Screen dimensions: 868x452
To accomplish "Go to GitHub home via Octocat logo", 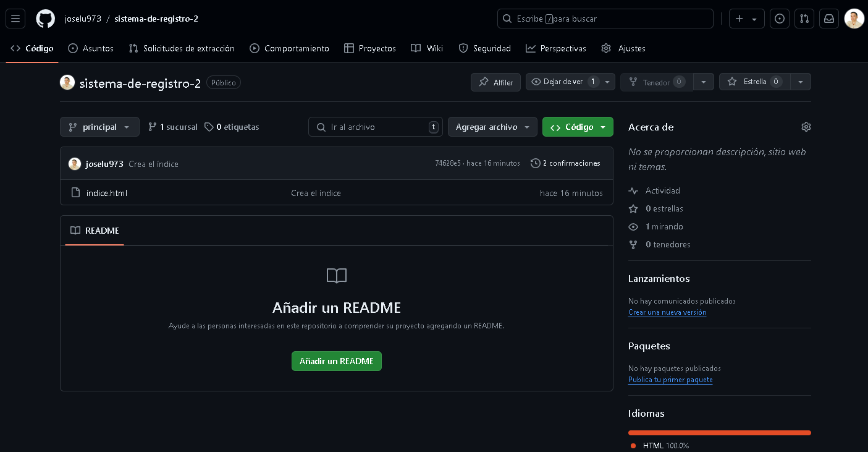I will click(45, 19).
